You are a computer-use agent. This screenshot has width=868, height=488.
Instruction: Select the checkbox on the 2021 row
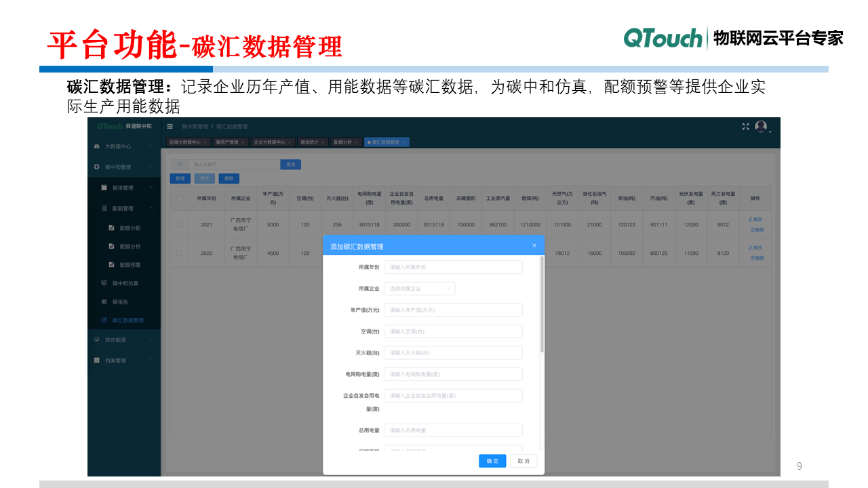(179, 224)
